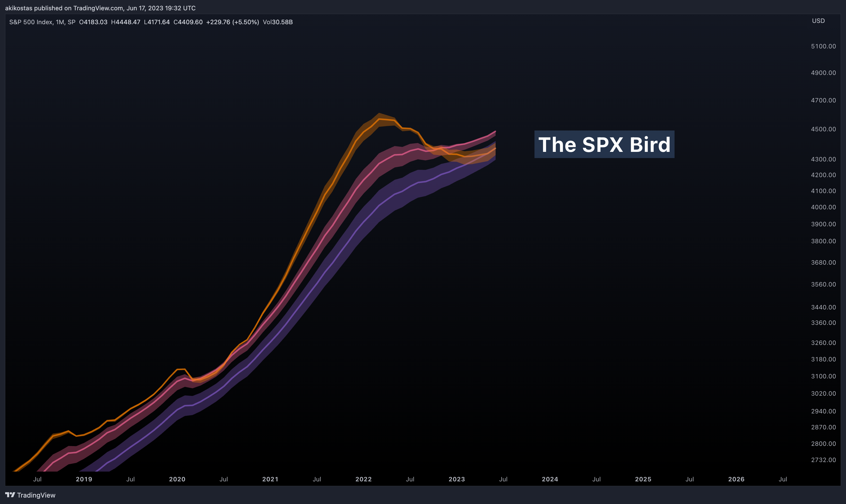Click the 3360.00 price axis label

click(x=823, y=323)
